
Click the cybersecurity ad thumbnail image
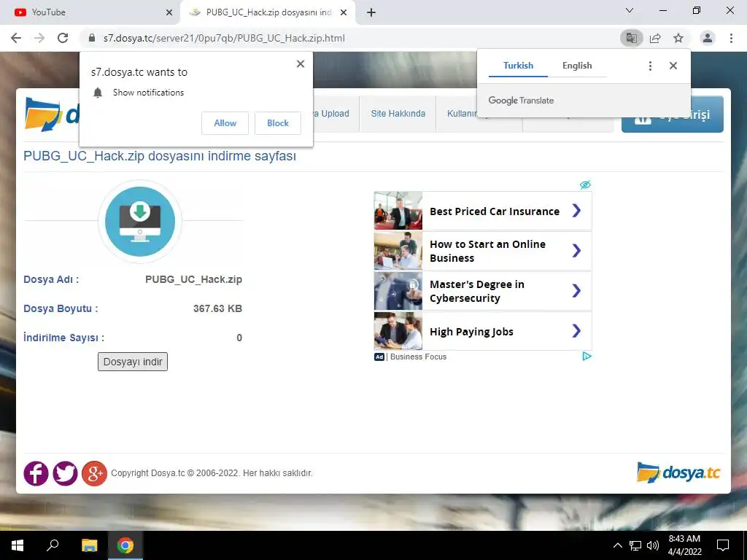click(x=398, y=291)
